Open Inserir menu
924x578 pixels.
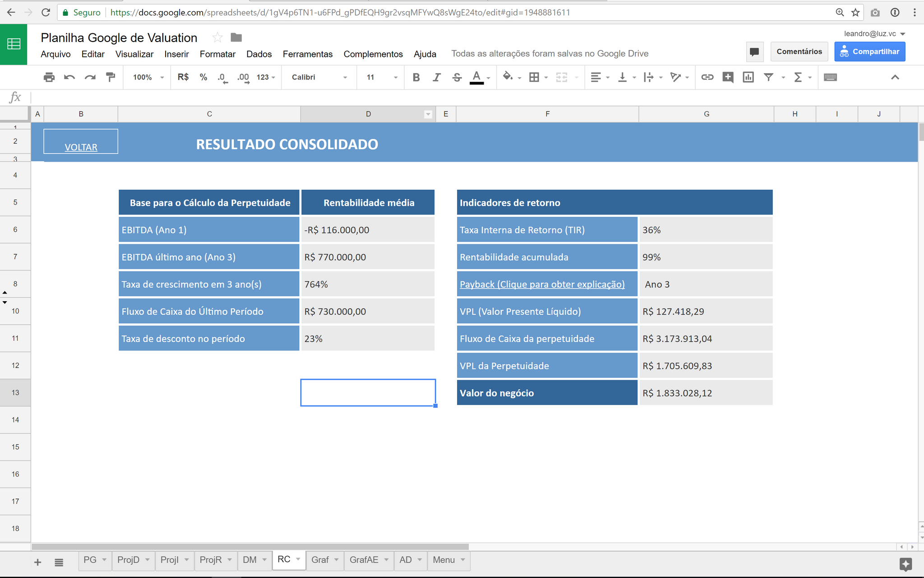[176, 54]
